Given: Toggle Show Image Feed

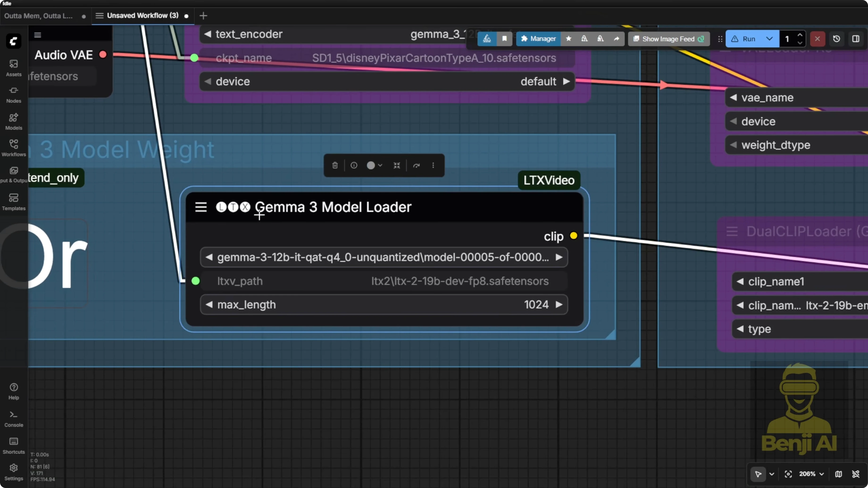Looking at the screenshot, I should pos(668,39).
